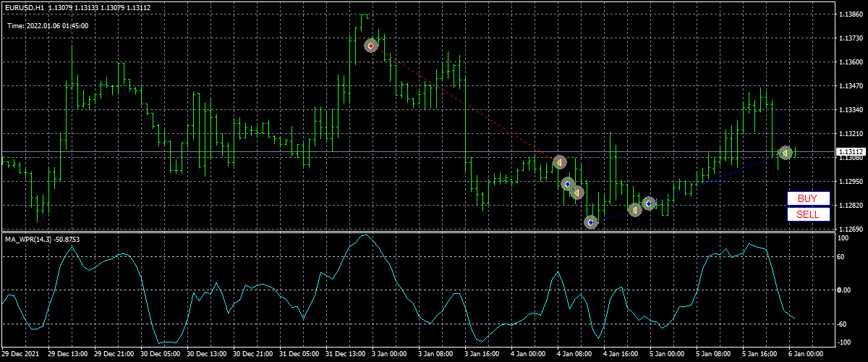The height and width of the screenshot is (362, 868).
Task: Click the 5 Jan 16:00 time axis label
Action: pos(760,354)
